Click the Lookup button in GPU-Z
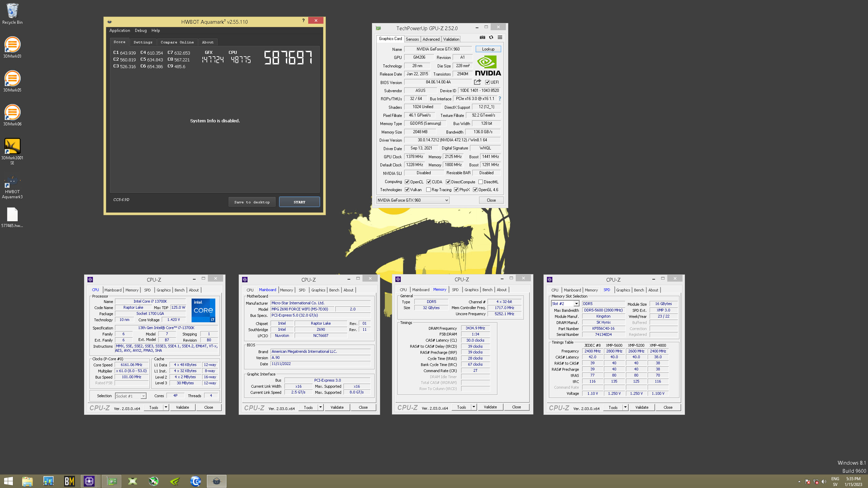The width and height of the screenshot is (868, 488). 488,49
